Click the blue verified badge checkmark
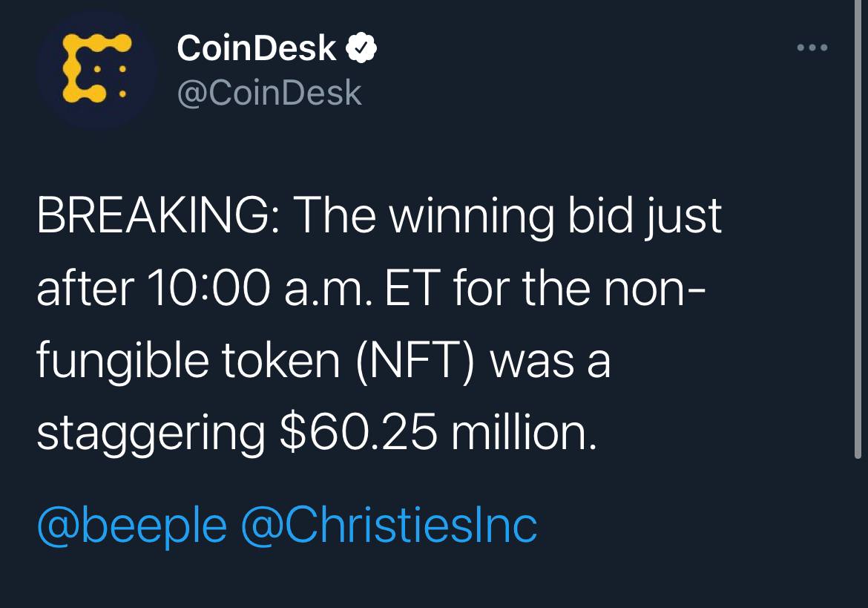The width and height of the screenshot is (868, 608). (362, 49)
